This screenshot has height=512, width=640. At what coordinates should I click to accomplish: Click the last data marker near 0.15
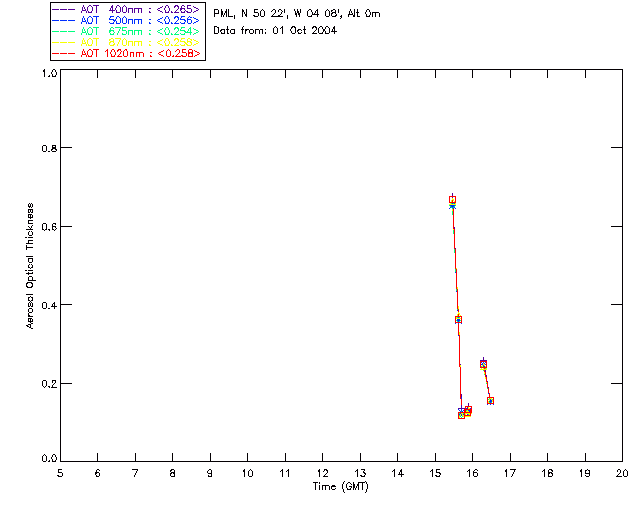click(490, 401)
